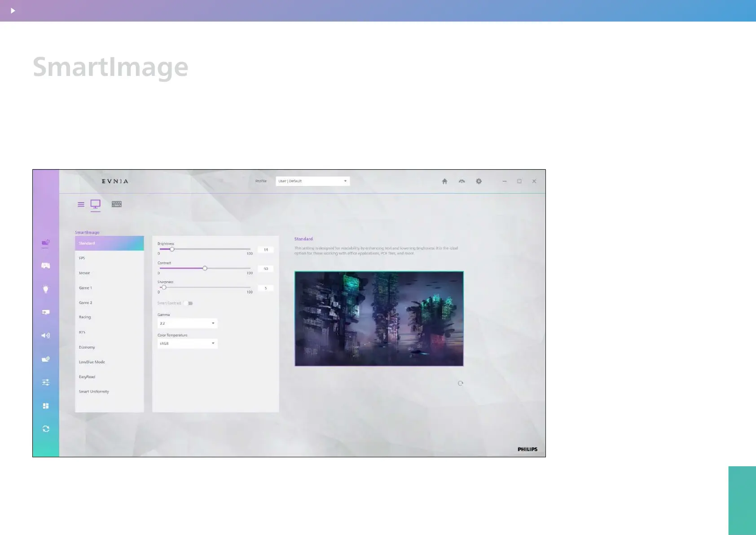Image resolution: width=756 pixels, height=535 pixels.
Task: Open the sliders adjustment icon in sidebar
Action: [46, 382]
